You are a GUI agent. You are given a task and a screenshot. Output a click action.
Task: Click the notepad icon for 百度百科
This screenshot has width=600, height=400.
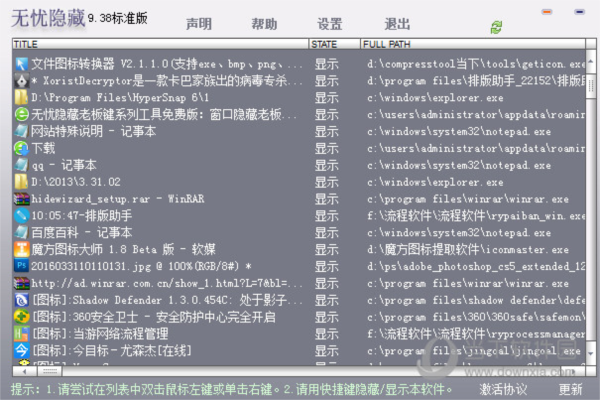pos(21,232)
